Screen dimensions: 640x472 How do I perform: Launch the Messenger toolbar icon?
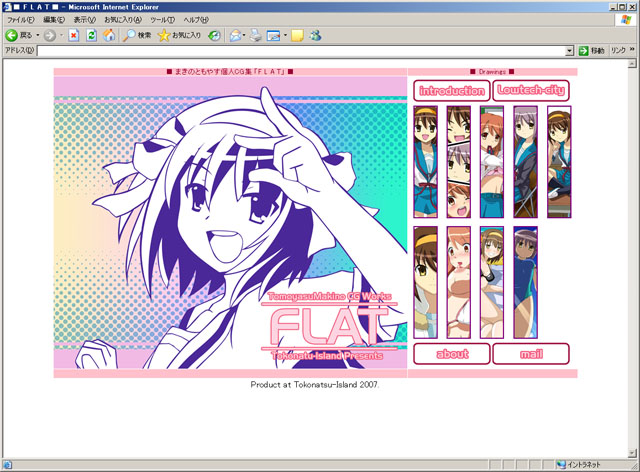pyautogui.click(x=315, y=36)
